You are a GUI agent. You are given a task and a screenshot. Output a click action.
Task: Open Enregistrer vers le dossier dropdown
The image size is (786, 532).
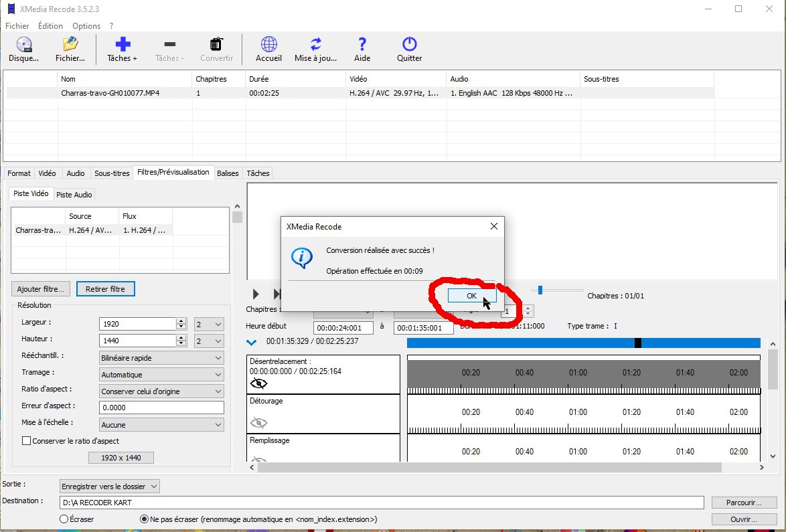point(109,486)
